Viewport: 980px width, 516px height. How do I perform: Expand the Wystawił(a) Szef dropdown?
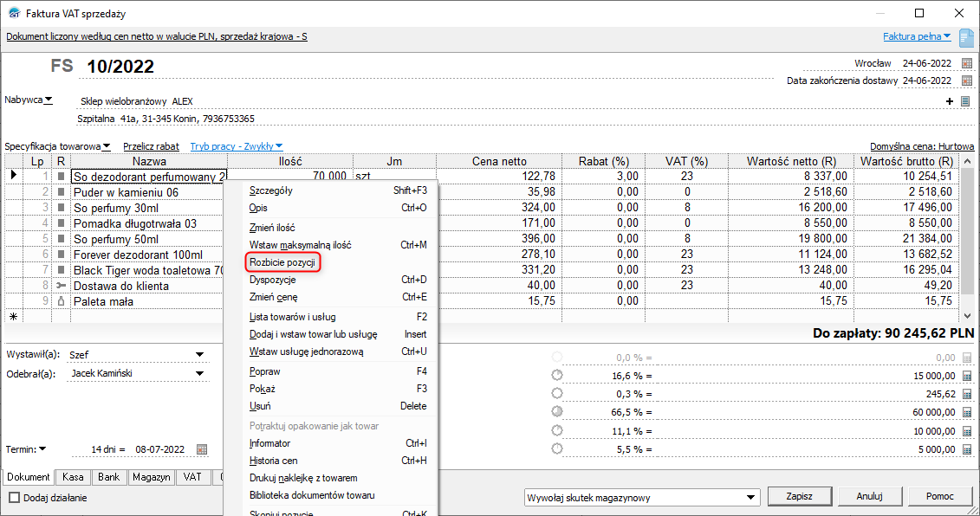200,355
